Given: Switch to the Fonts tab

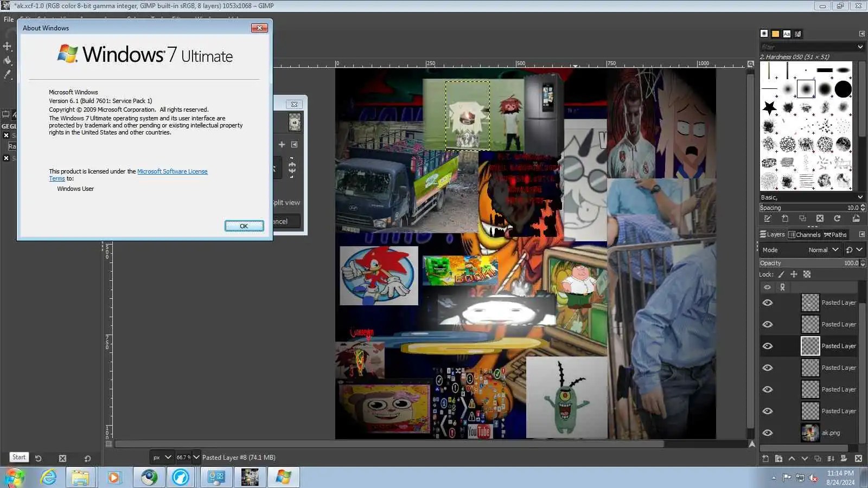Looking at the screenshot, I should [x=787, y=34].
